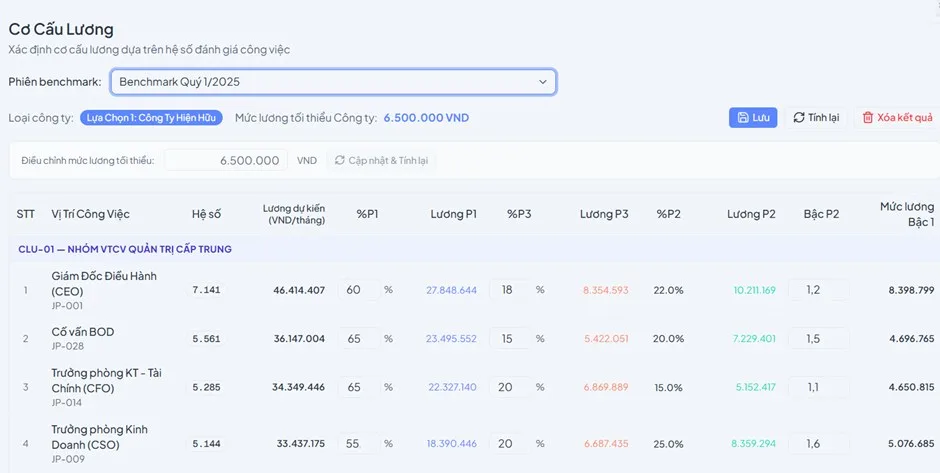
Task: Select the Giám Đốc Điều Hành (CEO) position
Action: [104, 284]
